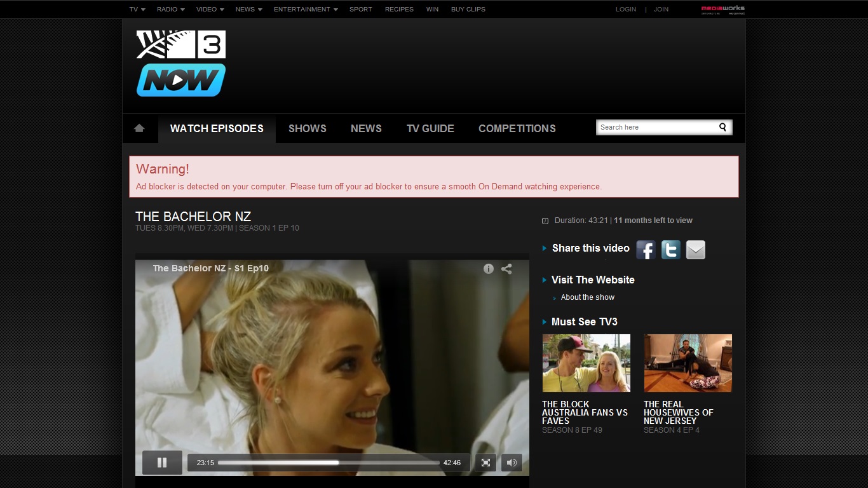This screenshot has width=868, height=488.
Task: Click the Search here input field
Action: point(656,127)
